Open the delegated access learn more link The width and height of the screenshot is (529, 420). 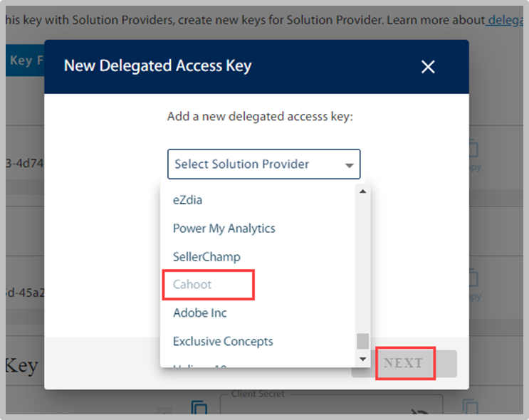[x=504, y=20]
